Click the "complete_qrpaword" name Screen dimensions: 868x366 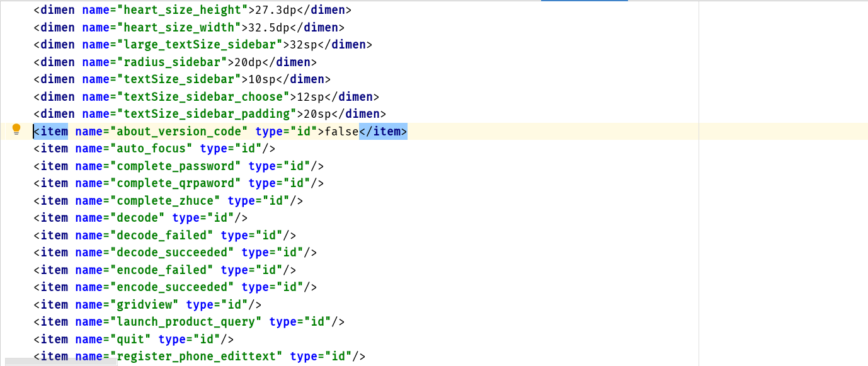click(176, 183)
